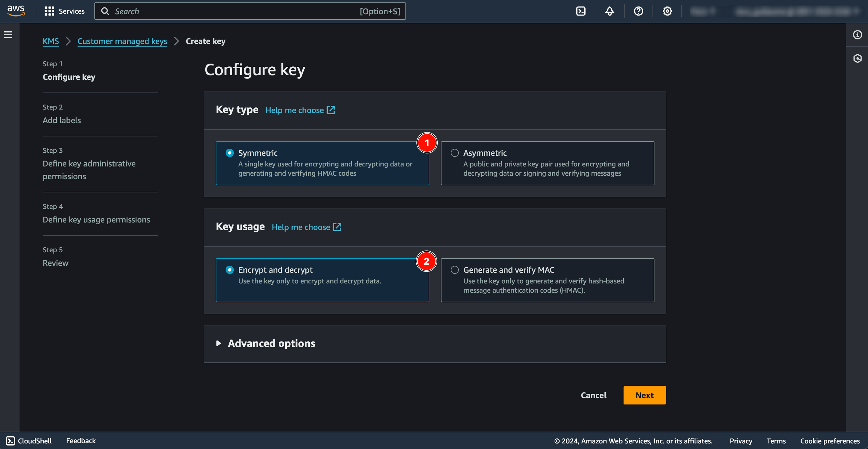Click 'Use the key only to encrypt and decrypt data'
This screenshot has height=449, width=868.
click(x=309, y=281)
